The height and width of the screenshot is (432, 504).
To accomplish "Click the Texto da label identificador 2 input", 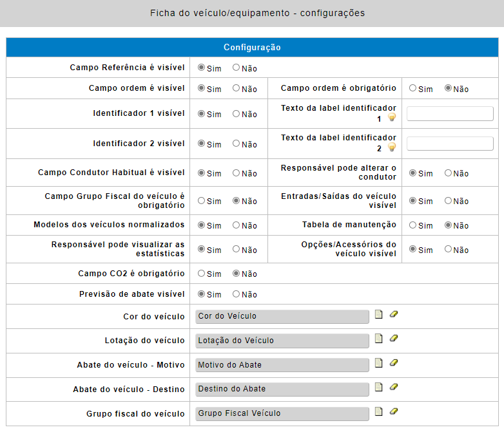I will pos(450,144).
